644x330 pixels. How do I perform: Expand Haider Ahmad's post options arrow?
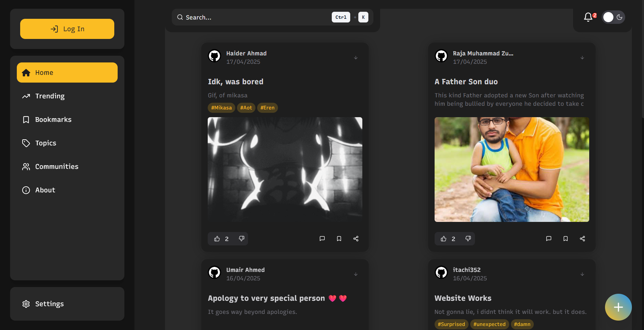click(356, 58)
